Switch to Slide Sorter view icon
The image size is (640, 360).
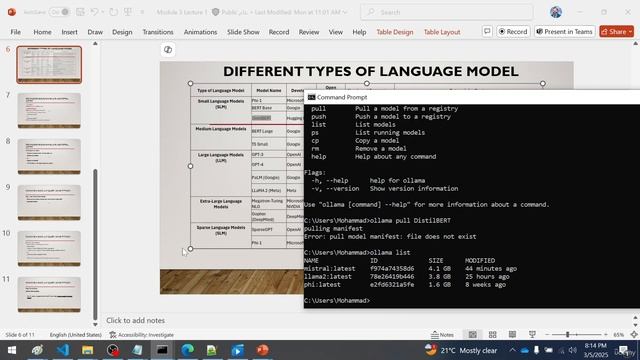(x=493, y=335)
